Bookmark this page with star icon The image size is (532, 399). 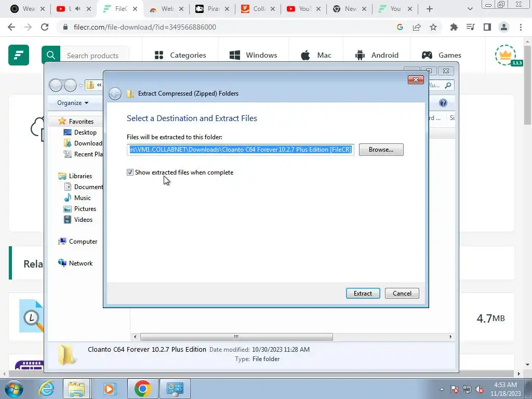click(x=433, y=27)
